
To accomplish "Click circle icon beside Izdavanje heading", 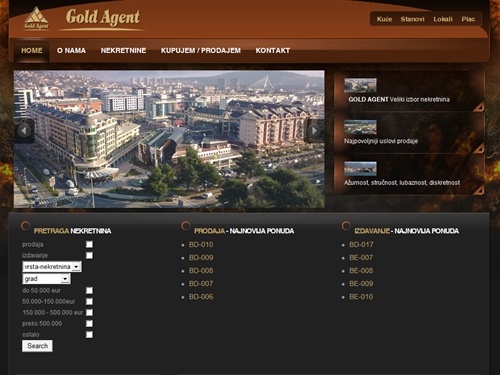I will click(346, 226).
